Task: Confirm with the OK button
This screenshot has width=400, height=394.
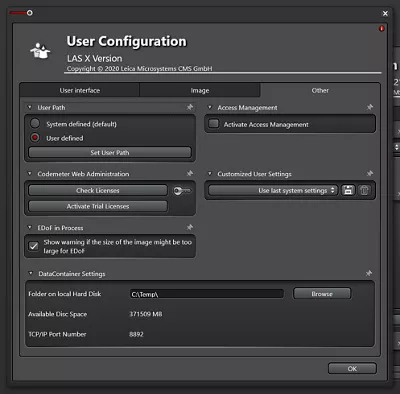Action: coord(352,368)
